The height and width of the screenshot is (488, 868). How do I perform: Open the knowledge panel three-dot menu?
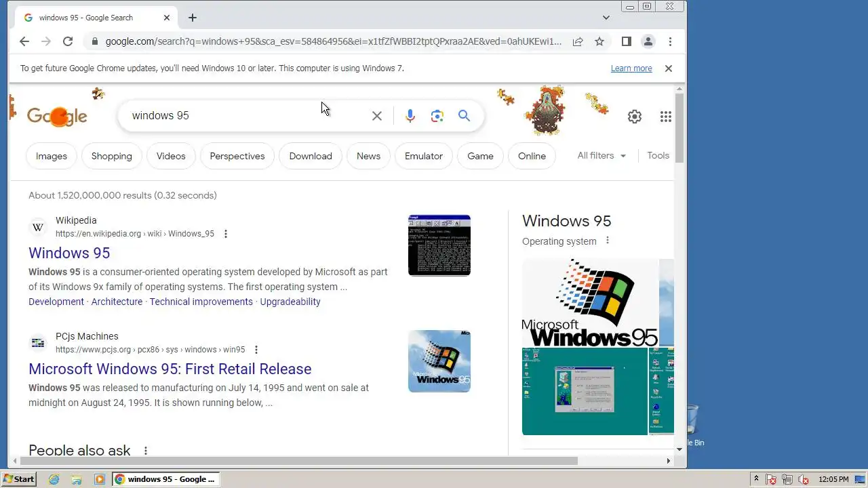click(608, 241)
